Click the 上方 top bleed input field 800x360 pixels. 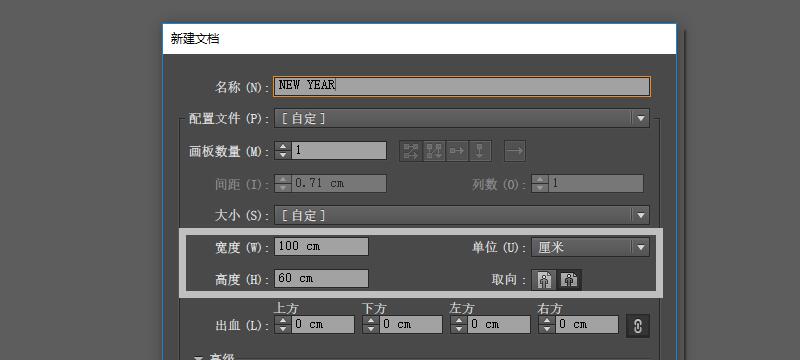pos(322,325)
